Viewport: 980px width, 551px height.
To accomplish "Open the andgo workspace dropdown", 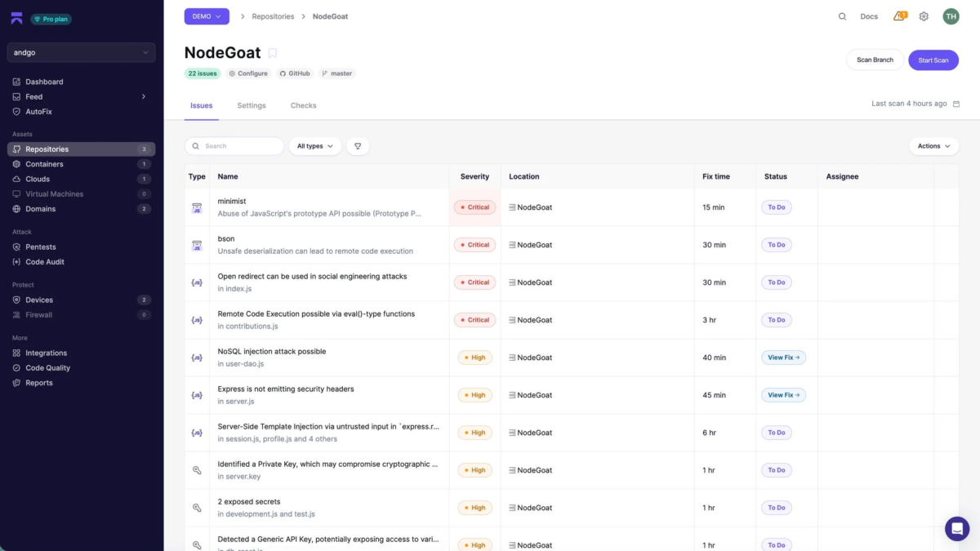I will tap(81, 52).
